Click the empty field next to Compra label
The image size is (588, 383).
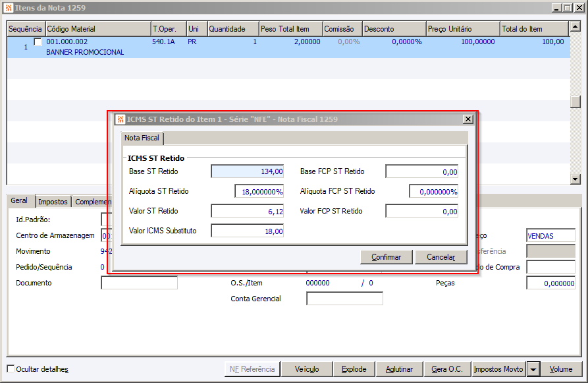[x=551, y=267]
